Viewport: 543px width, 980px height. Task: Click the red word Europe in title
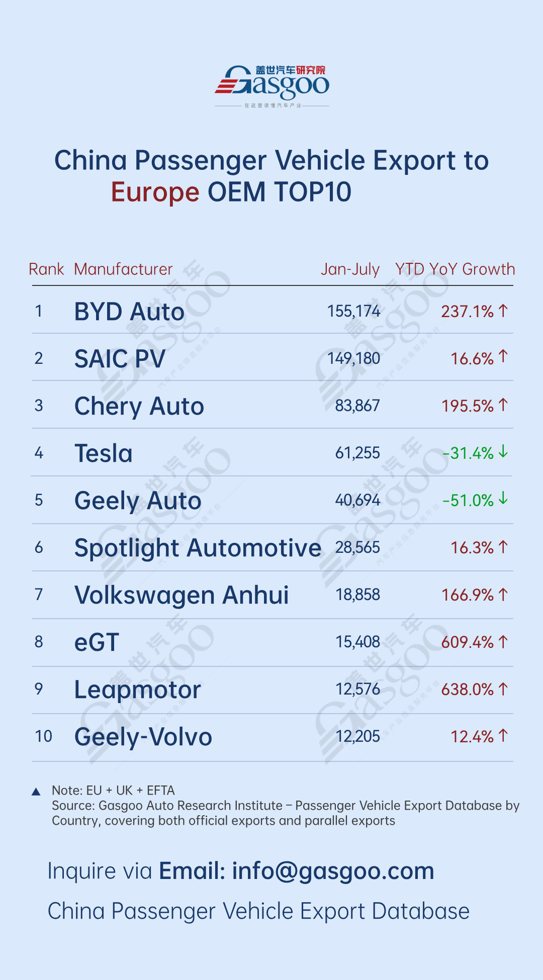(155, 192)
